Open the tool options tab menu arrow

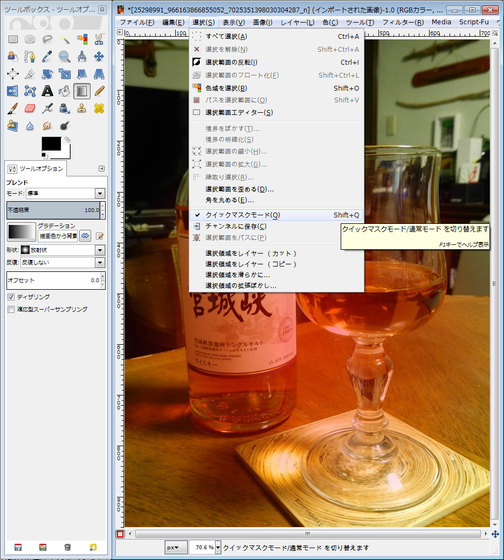point(101,169)
